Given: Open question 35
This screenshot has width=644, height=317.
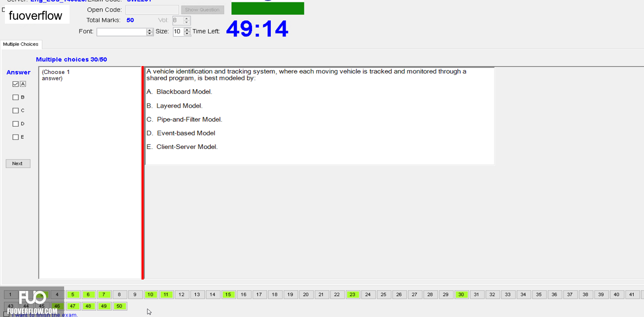Looking at the screenshot, I should click(x=538, y=295).
